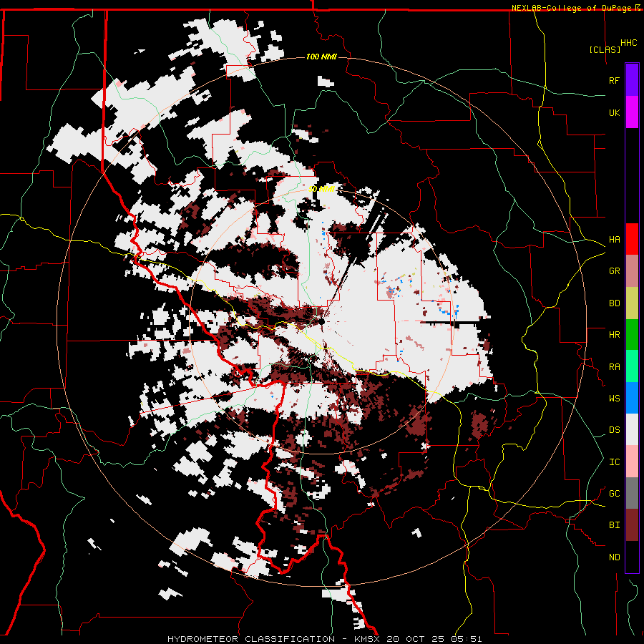The height and width of the screenshot is (644, 644).
Task: Click the BI legend label
Action: [614, 525]
